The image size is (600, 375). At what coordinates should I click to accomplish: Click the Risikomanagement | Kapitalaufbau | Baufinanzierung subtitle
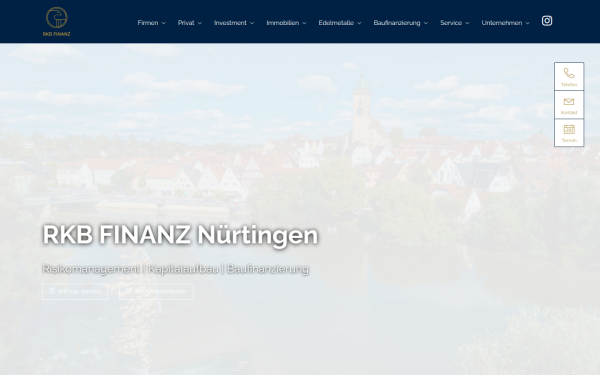[x=176, y=269]
